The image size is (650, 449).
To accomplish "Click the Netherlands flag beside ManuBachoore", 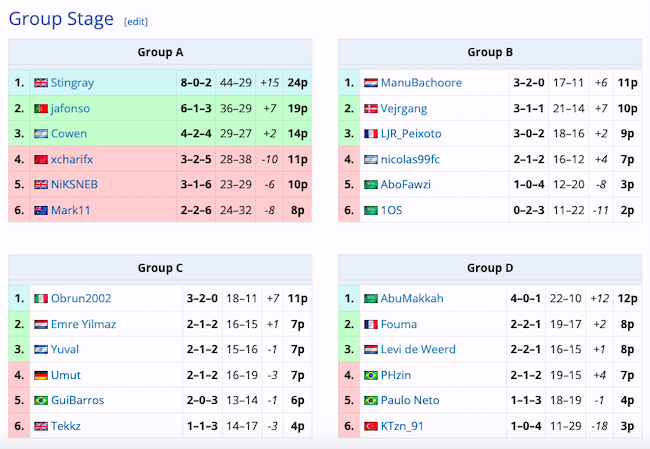I will (x=371, y=83).
